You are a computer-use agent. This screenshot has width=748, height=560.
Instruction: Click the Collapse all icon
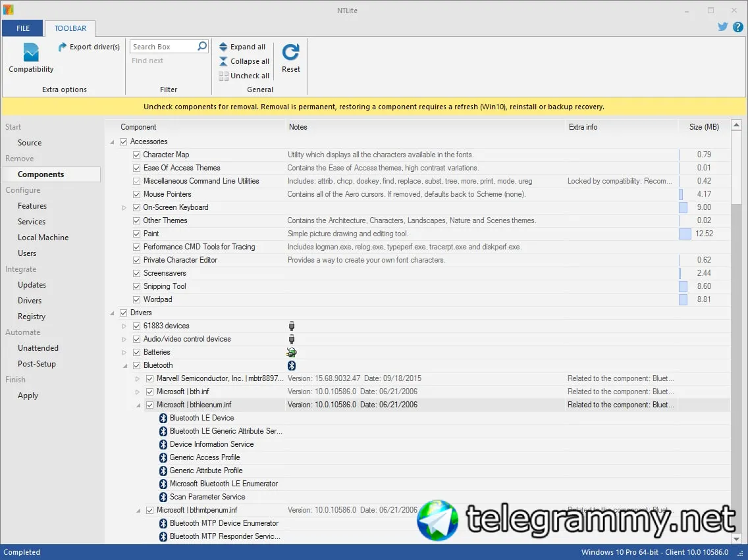pos(223,61)
